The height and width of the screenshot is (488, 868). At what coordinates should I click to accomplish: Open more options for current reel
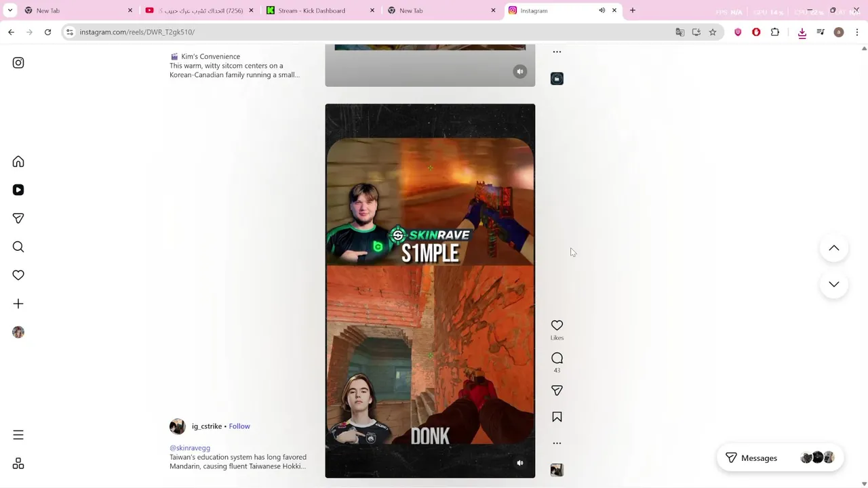click(x=557, y=443)
